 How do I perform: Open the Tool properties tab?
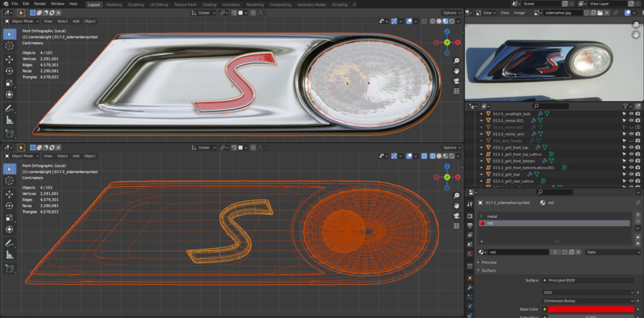tap(470, 204)
